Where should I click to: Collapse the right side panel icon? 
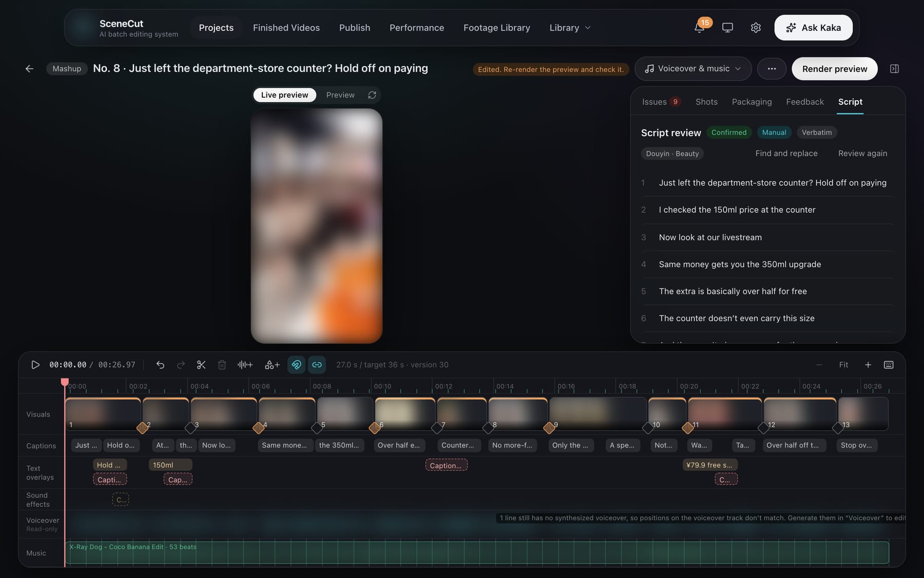point(894,69)
